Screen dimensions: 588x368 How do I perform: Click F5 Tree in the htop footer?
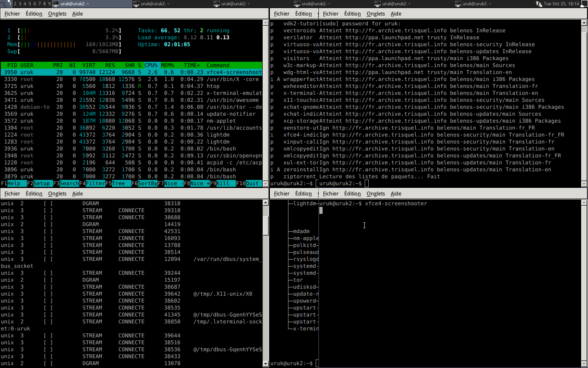tap(118, 183)
